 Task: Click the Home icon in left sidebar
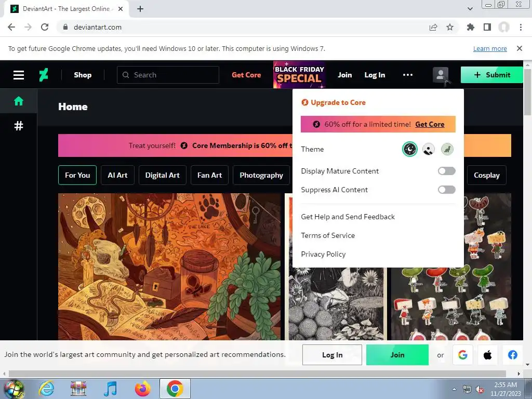[19, 101]
